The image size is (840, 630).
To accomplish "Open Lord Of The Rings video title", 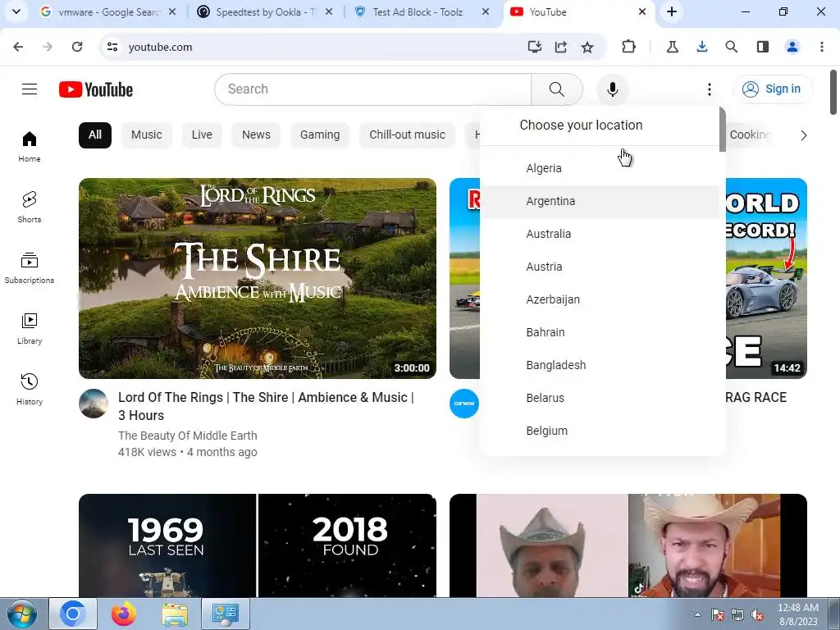I will click(x=266, y=406).
